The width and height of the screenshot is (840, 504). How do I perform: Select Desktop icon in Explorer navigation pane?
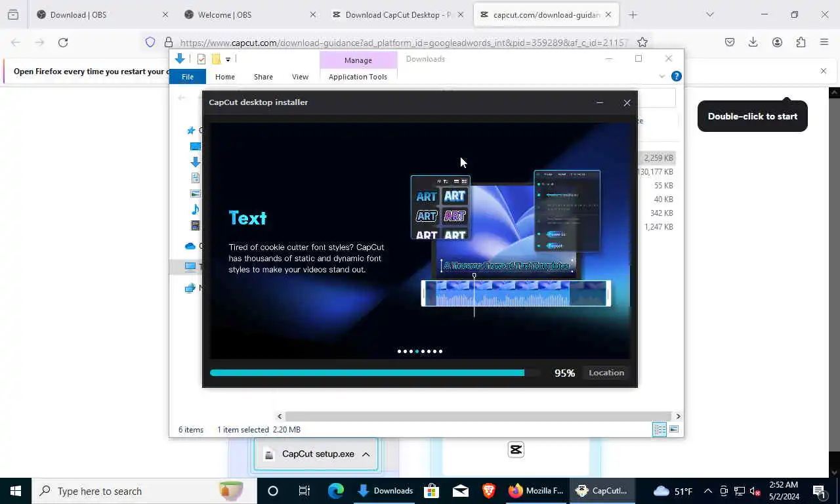196,146
